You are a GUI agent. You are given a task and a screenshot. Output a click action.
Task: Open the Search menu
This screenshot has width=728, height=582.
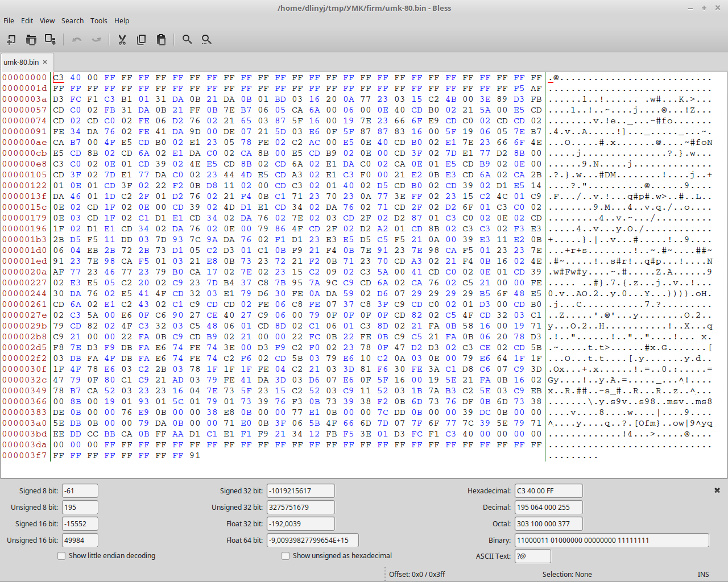coord(73,20)
